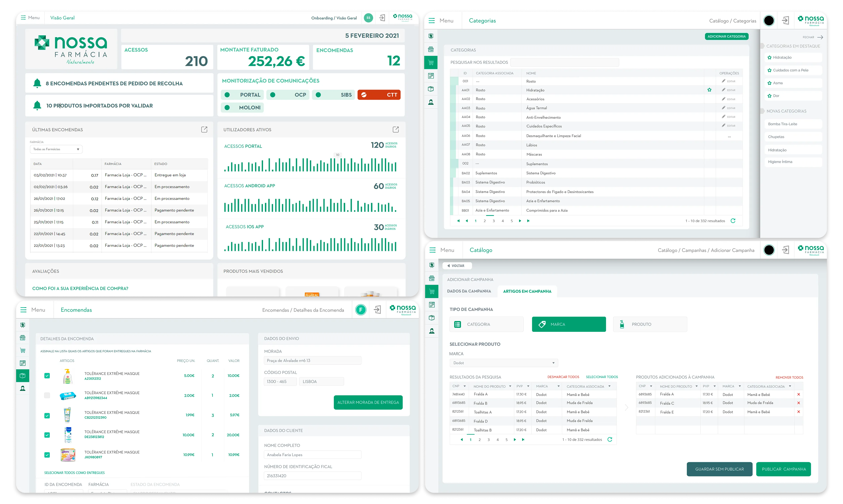The image size is (843, 504).
Task: Toggle the star icon on the Hidratação category row
Action: pos(709,90)
